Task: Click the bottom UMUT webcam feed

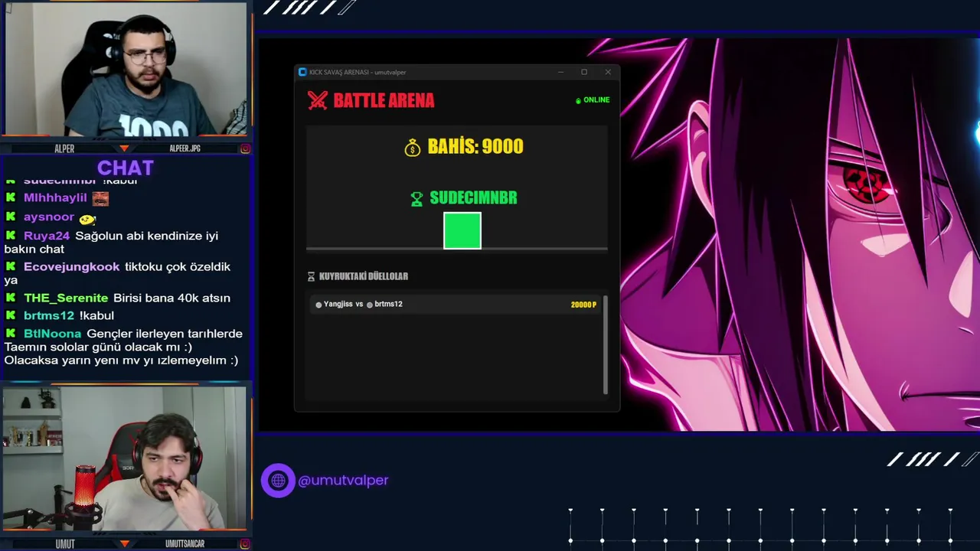Action: (125, 458)
